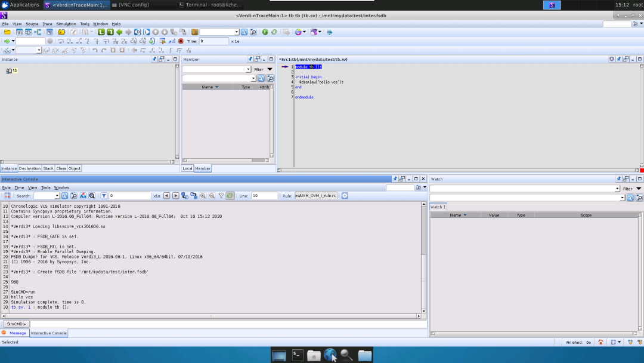Switch to the Declaration tab

coord(30,168)
